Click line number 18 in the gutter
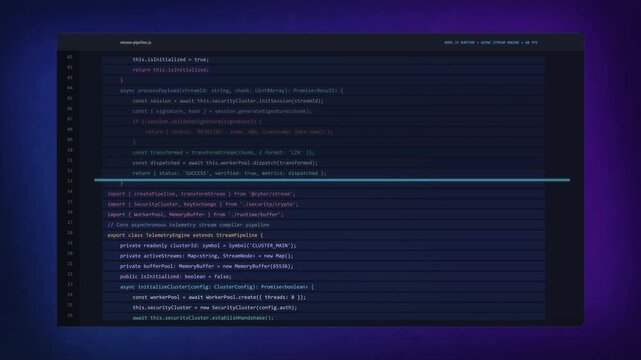Image resolution: width=641 pixels, height=360 pixels. (x=70, y=233)
